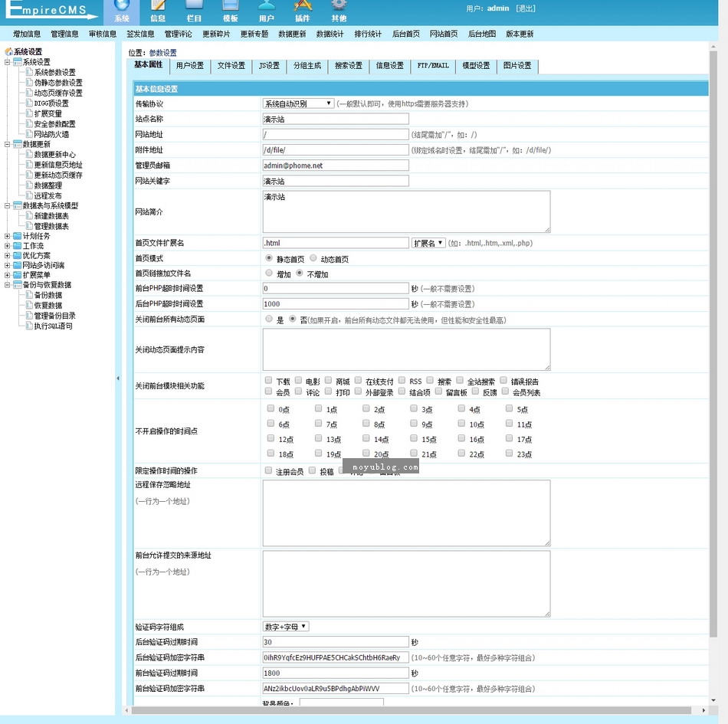This screenshot has width=728, height=724.
Task: Click page icon beside 安全参数配置
Action: 29,123
